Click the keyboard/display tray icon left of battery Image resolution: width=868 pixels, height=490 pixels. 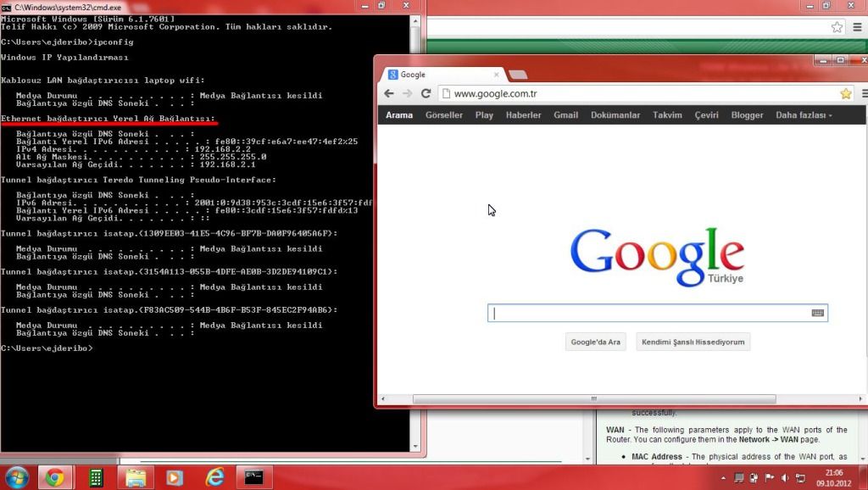[738, 478]
